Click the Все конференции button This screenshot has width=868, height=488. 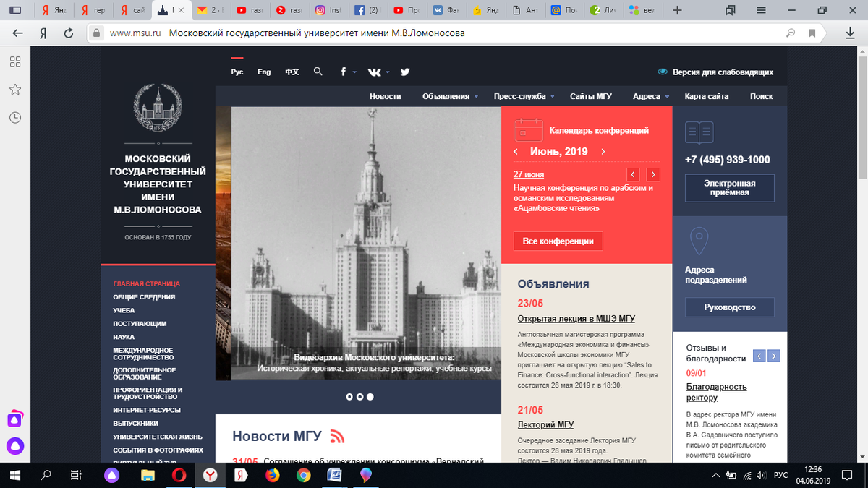[558, 241]
